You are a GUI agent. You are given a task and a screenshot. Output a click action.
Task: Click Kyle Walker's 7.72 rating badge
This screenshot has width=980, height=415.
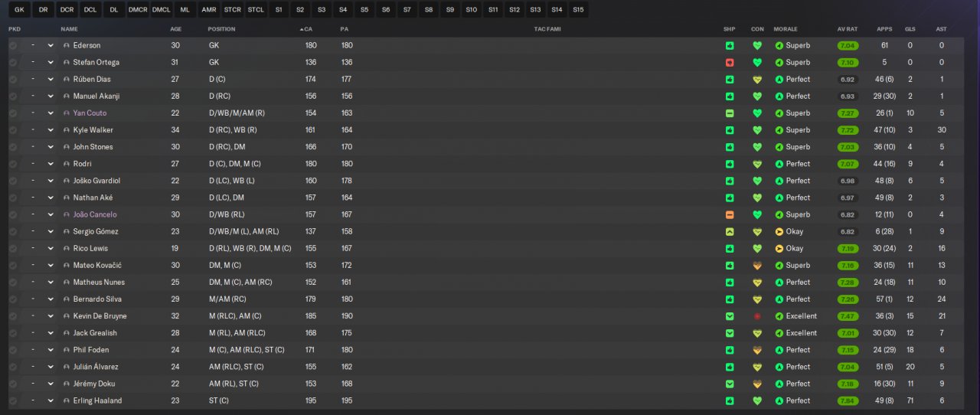848,130
